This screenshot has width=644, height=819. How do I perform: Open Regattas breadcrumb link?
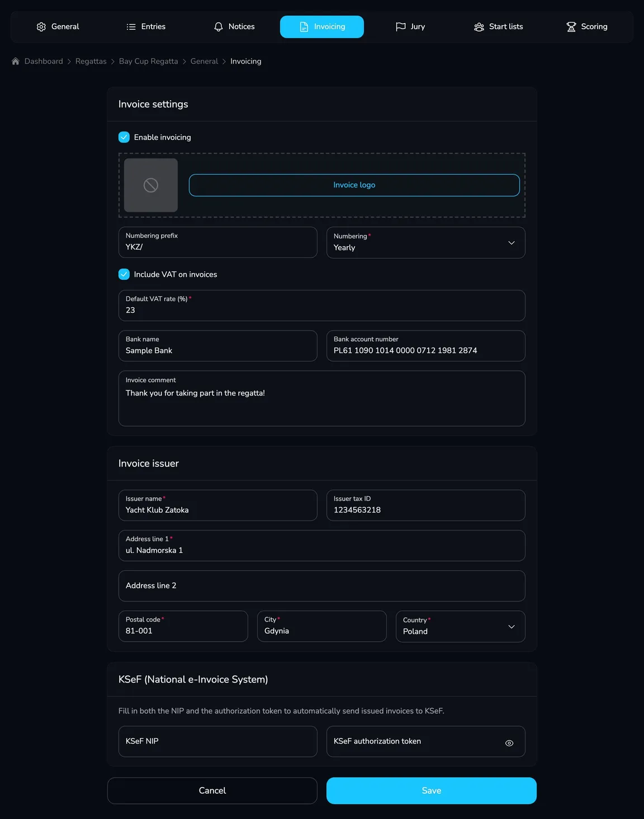[91, 62]
